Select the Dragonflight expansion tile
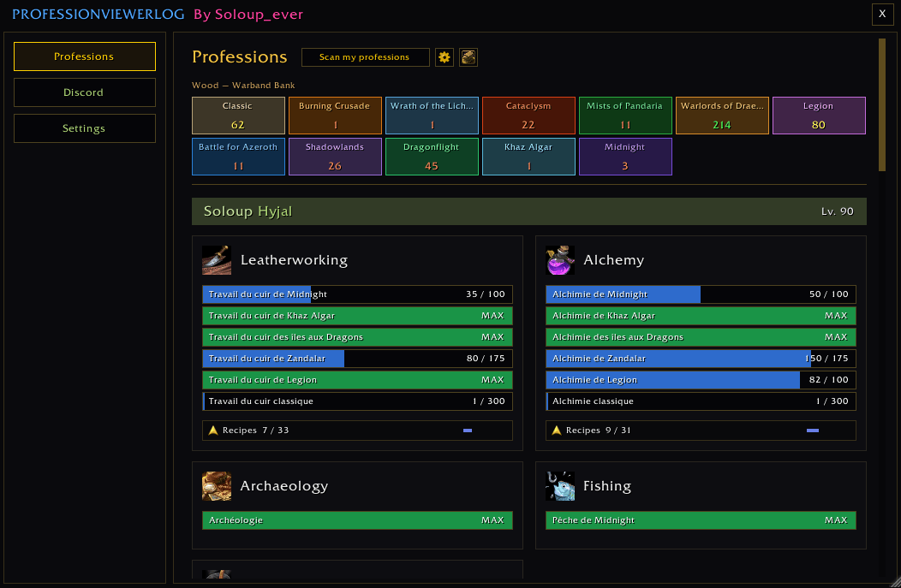The width and height of the screenshot is (901, 588). [433, 156]
